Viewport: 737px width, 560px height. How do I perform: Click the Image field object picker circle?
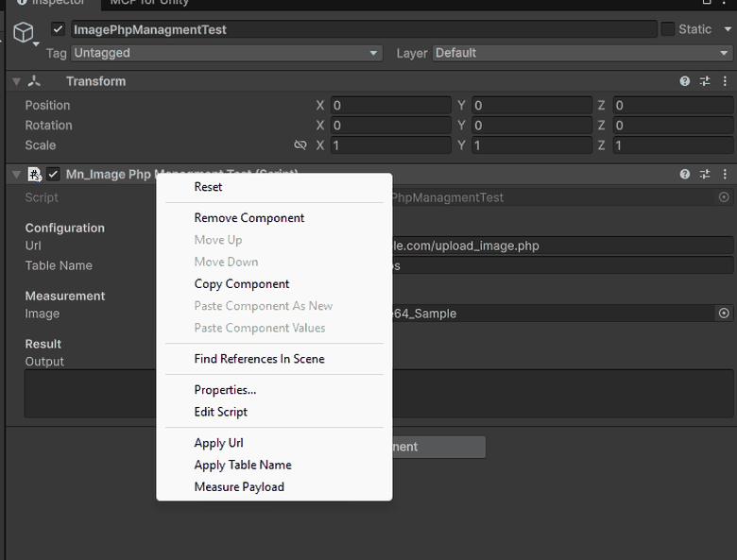pos(724,314)
